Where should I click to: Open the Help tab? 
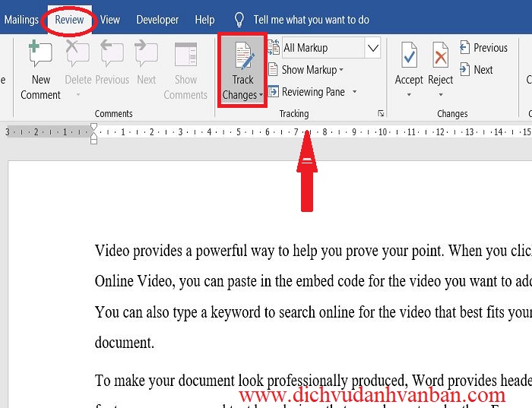coord(204,20)
